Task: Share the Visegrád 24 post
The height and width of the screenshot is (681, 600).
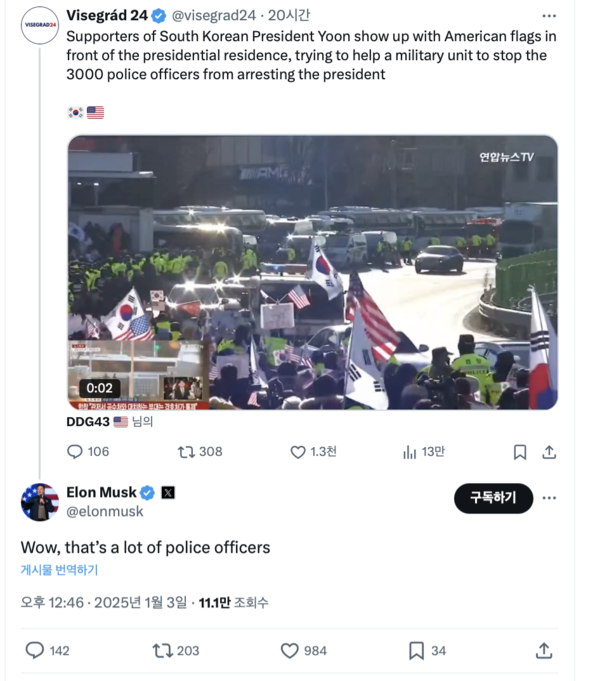Action: click(549, 452)
